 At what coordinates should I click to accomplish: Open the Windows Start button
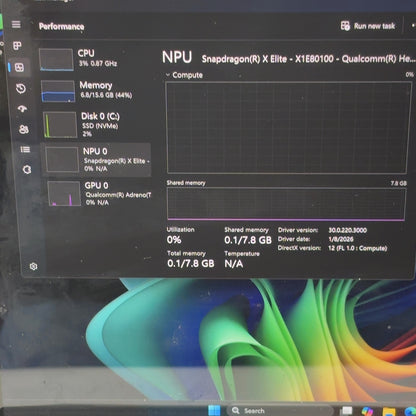(214, 410)
